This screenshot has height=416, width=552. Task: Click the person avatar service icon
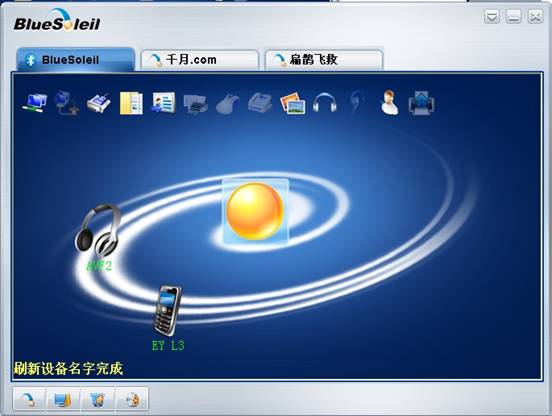pos(389,102)
